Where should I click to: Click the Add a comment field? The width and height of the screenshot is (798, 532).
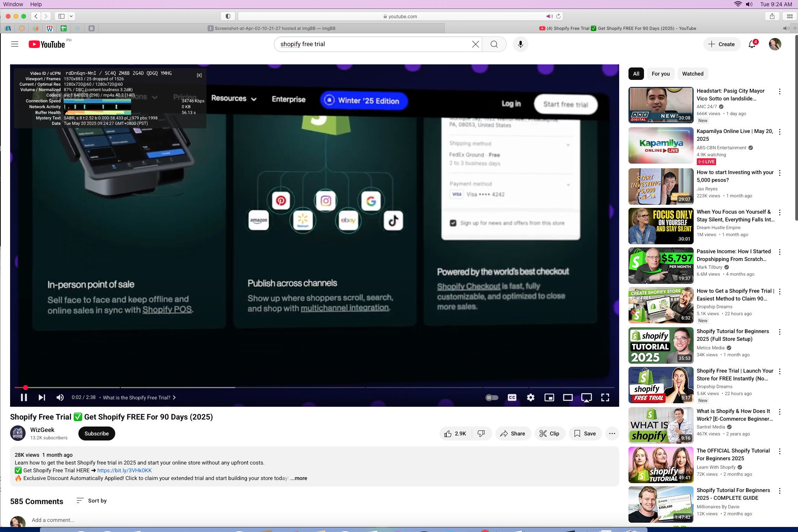click(53, 520)
